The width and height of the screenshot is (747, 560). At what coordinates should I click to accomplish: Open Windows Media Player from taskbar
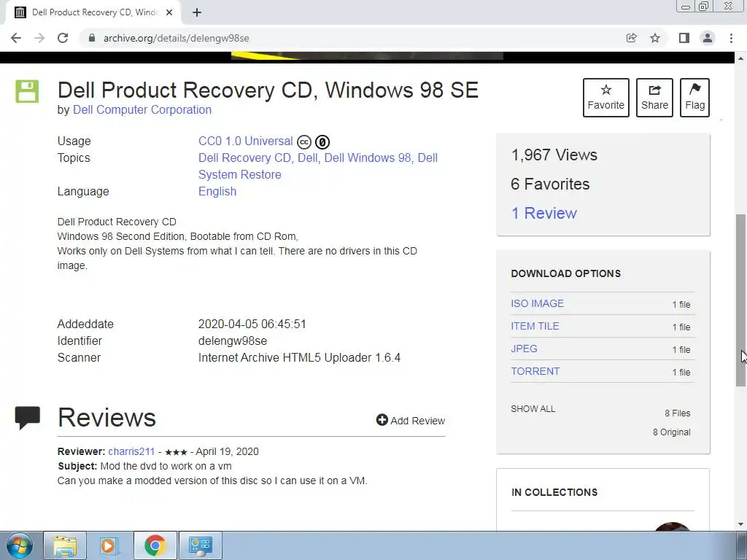[x=109, y=545]
